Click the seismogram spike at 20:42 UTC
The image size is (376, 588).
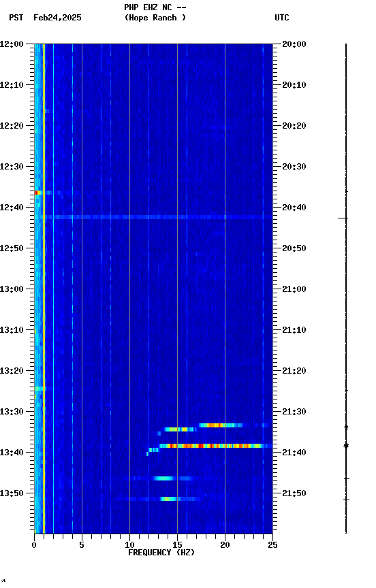click(343, 218)
